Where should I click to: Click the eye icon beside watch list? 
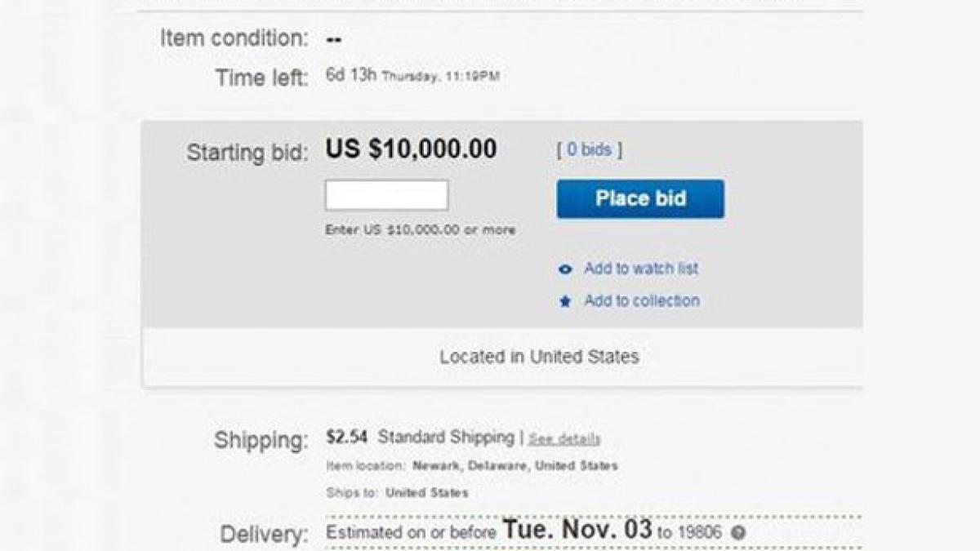pyautogui.click(x=565, y=269)
